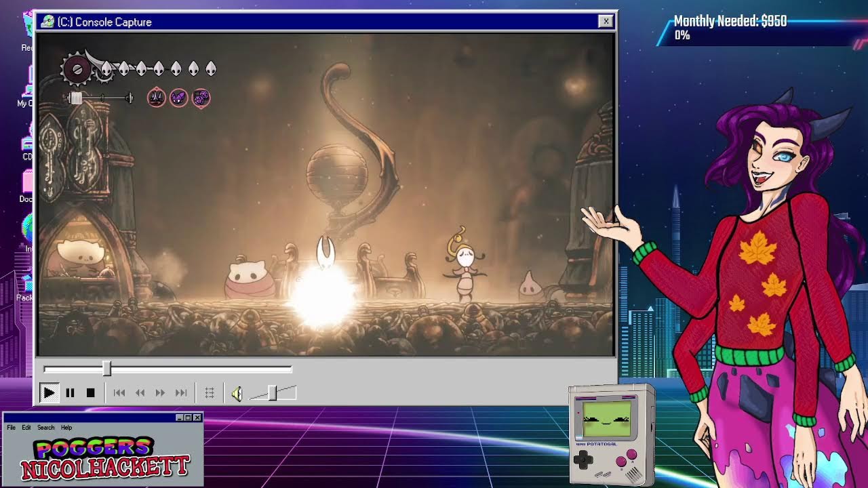
Task: Click the third pink tool icon in HUD
Action: 201,98
